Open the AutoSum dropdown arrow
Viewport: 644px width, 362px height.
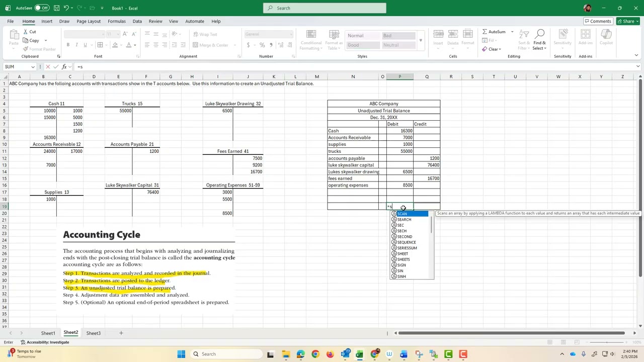pyautogui.click(x=512, y=32)
